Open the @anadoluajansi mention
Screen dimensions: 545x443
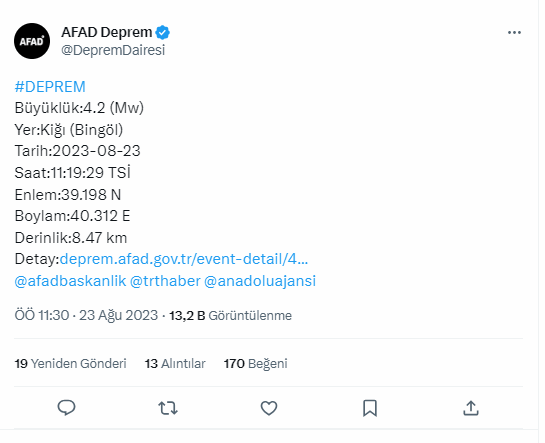260,281
